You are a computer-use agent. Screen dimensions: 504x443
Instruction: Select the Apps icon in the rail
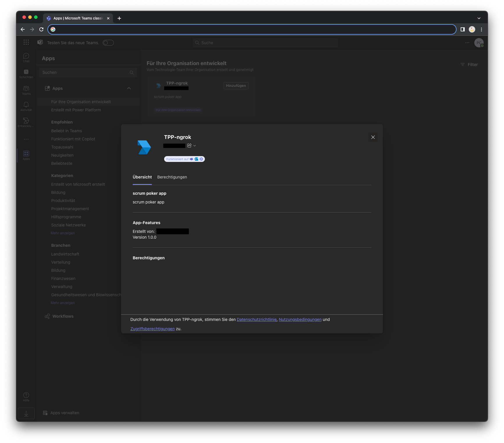pyautogui.click(x=26, y=155)
